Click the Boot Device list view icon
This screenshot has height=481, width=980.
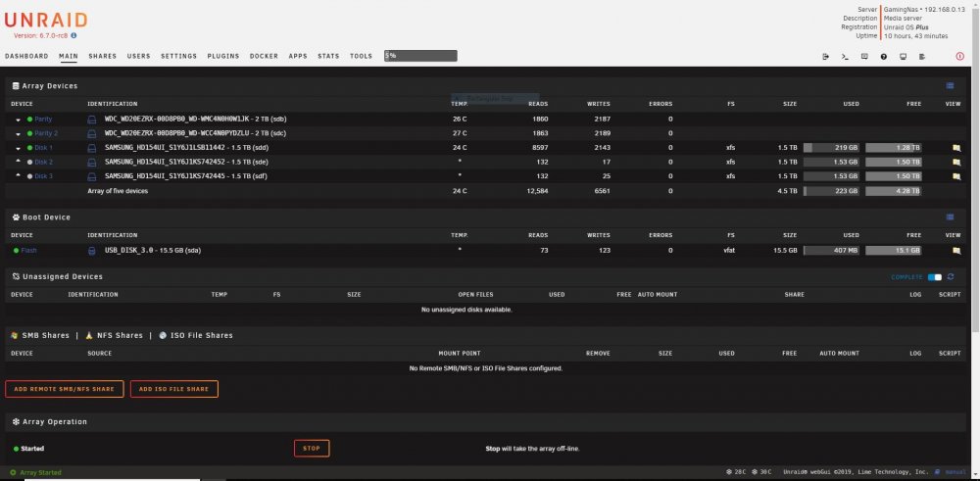point(950,216)
